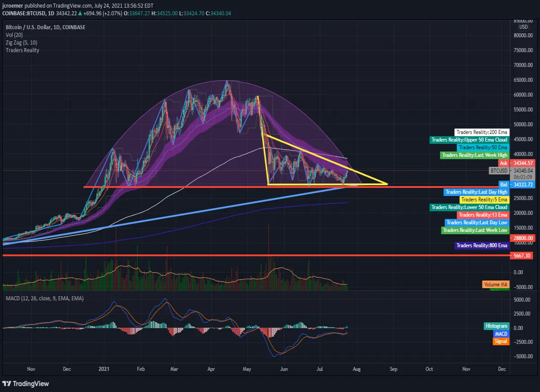Select the Traders Reality:50 Ema label
540x392 pixels.
pyautogui.click(x=483, y=147)
